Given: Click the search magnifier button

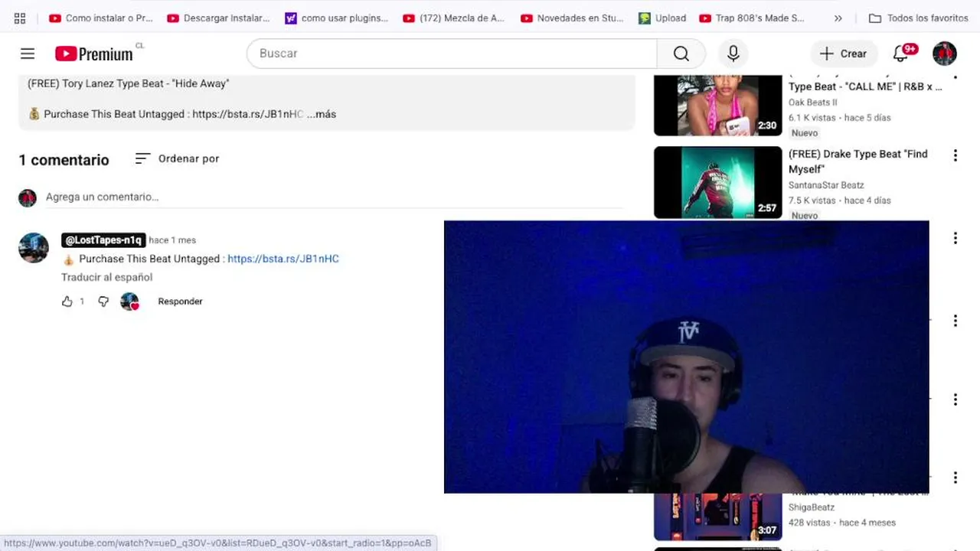Looking at the screenshot, I should (x=681, y=54).
